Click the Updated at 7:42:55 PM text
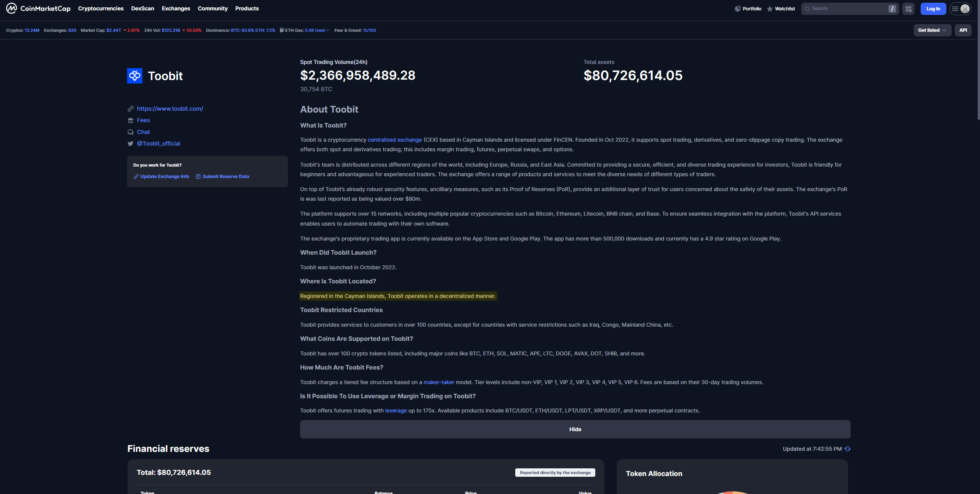The width and height of the screenshot is (980, 494). pyautogui.click(x=812, y=449)
